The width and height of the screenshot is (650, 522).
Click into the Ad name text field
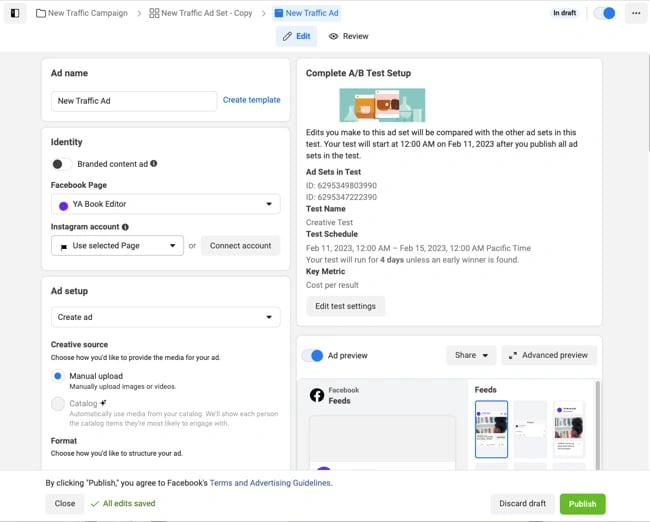[x=133, y=101]
